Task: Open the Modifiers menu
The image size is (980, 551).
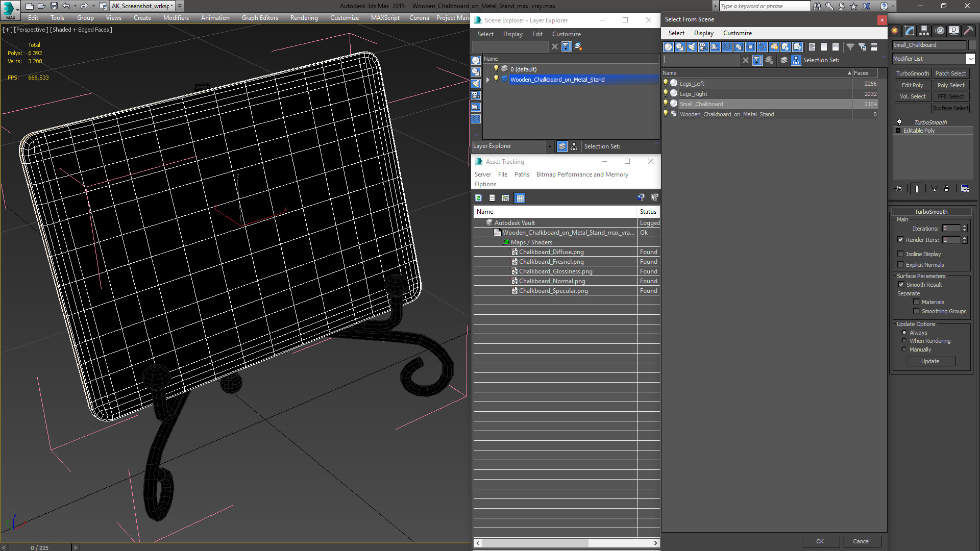Action: (x=176, y=18)
